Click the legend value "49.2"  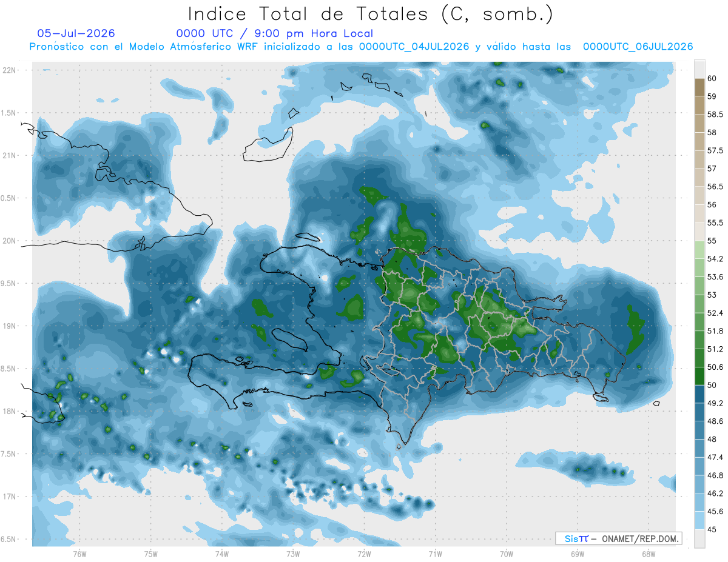coord(715,403)
